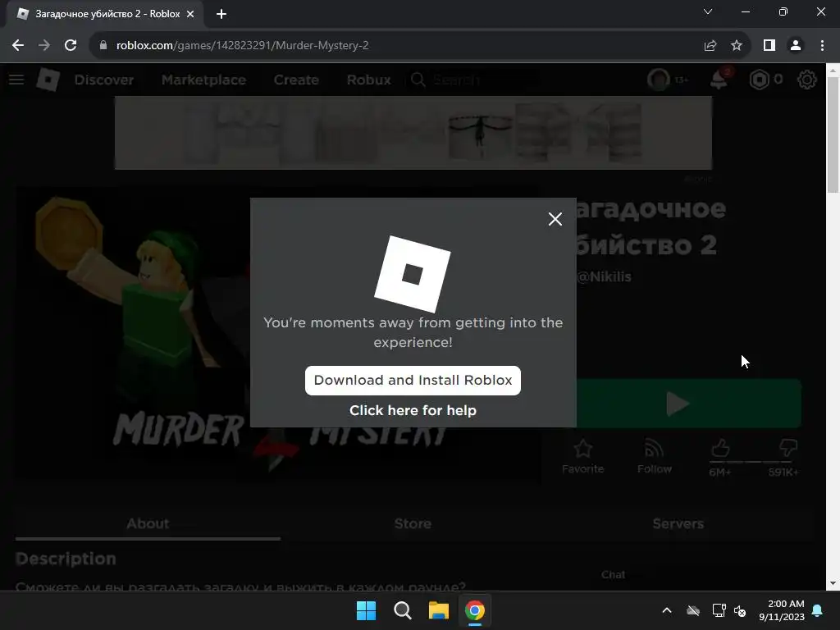Go back to previous page

tap(18, 46)
